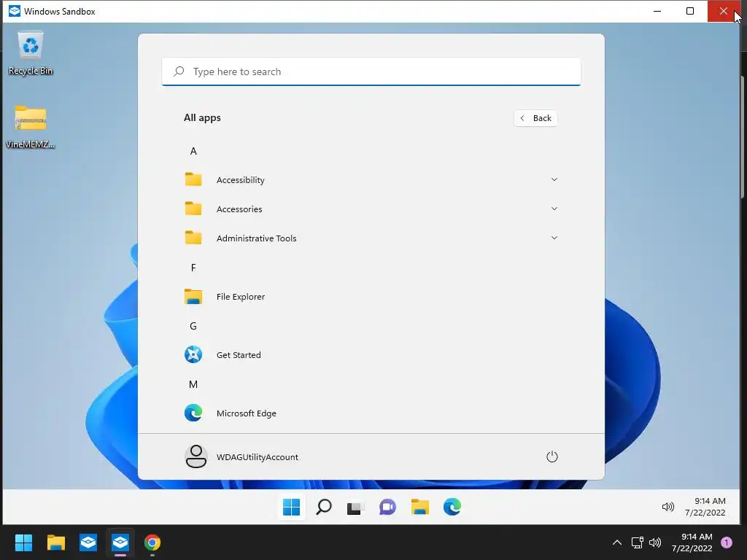Image resolution: width=747 pixels, height=560 pixels.
Task: Focus the Type here to search box
Action: 371,71
